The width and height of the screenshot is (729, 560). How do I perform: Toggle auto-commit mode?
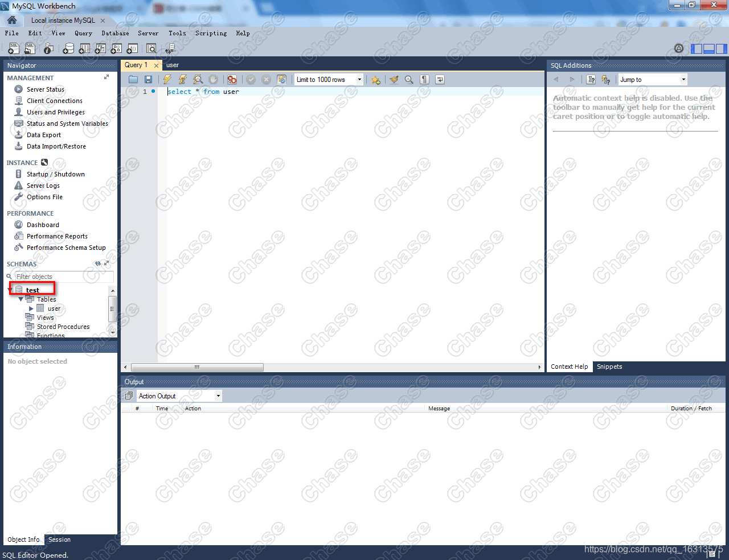pyautogui.click(x=281, y=80)
